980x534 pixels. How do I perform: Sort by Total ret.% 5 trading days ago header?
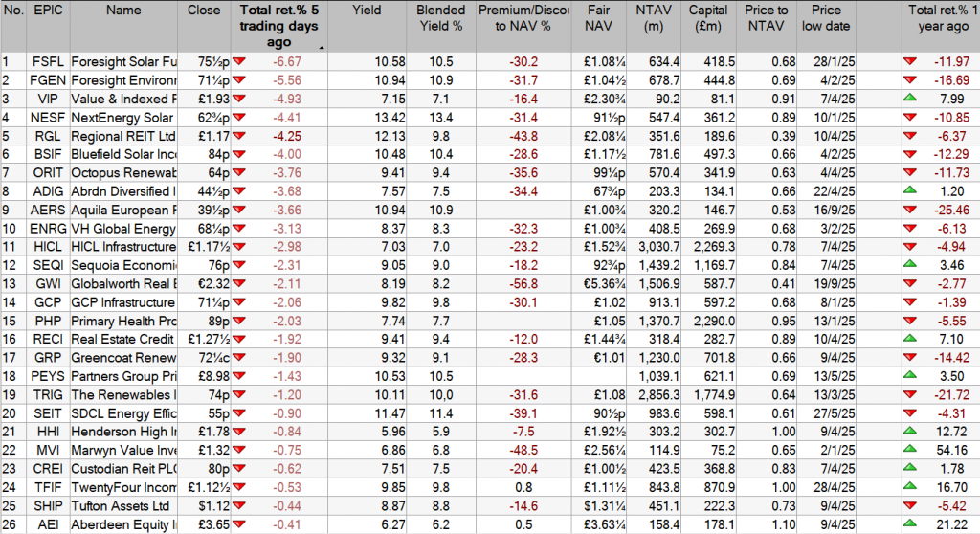click(278, 26)
